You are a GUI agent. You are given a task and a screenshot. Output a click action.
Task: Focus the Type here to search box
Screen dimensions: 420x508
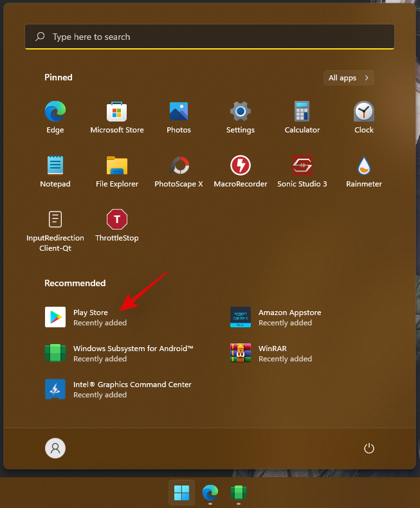[210, 37]
